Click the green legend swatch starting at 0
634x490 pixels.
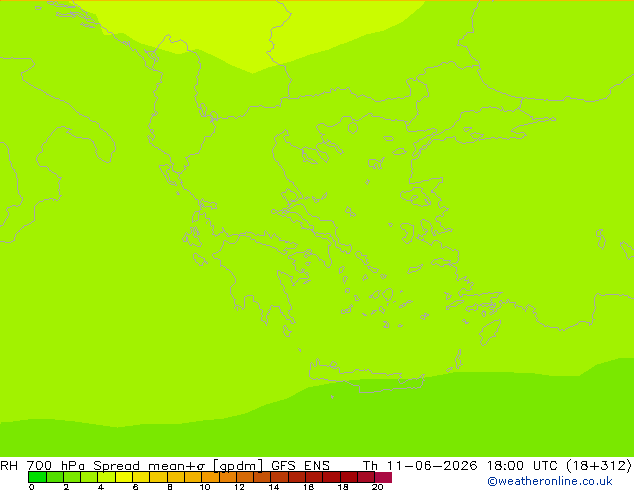[37, 477]
